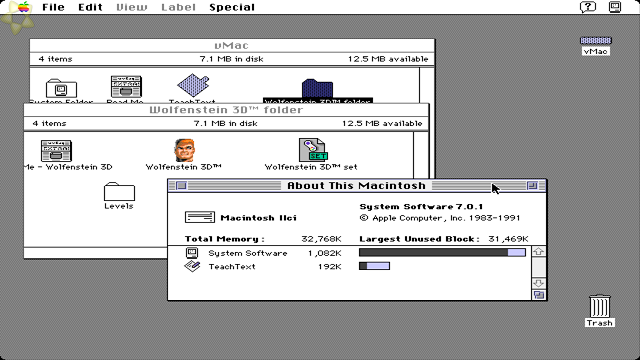
Task: Select the TeachText application icon in vMac window
Action: pos(193,86)
